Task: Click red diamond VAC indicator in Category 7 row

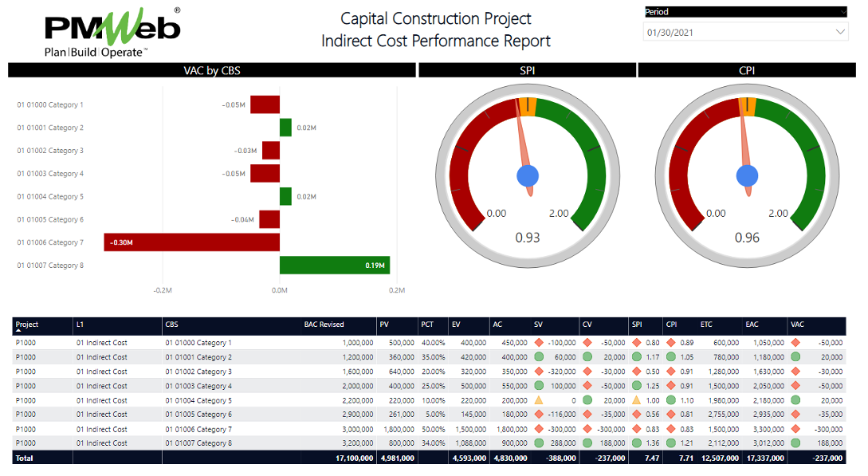Action: point(795,429)
